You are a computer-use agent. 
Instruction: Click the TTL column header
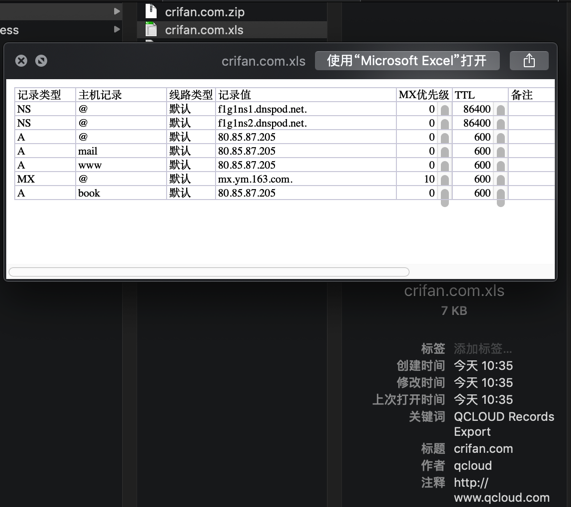pyautogui.click(x=480, y=95)
